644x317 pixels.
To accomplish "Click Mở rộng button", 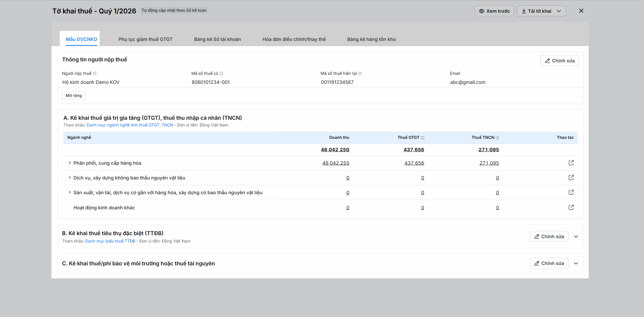I will coord(74,96).
